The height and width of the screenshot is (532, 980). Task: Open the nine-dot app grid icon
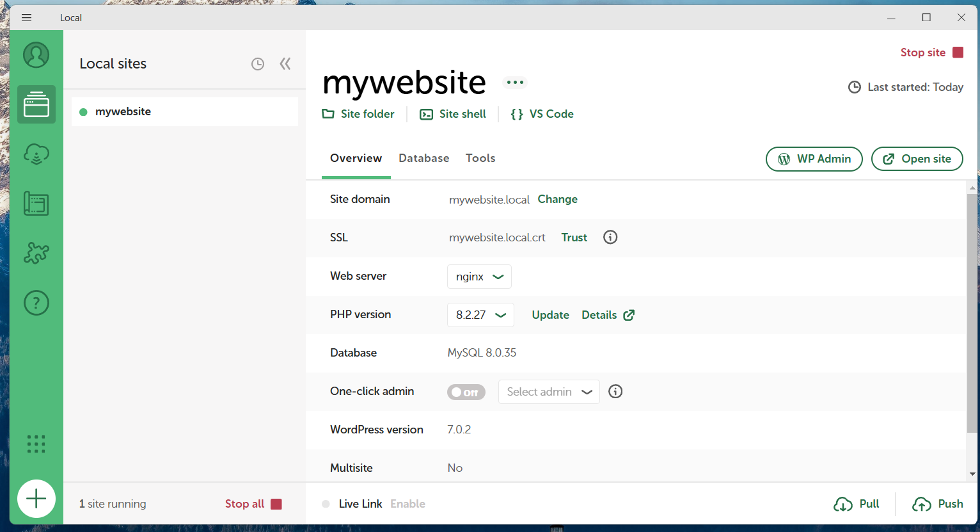[36, 444]
